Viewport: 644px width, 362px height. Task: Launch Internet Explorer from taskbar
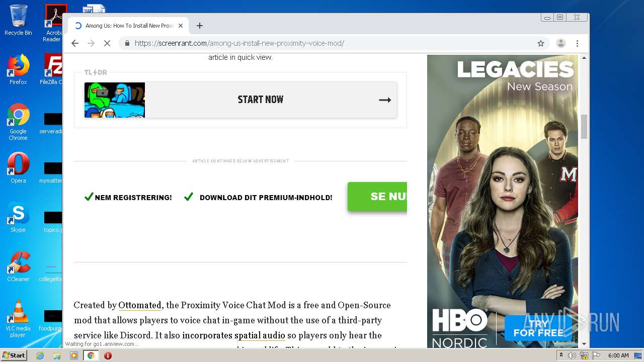[x=40, y=355]
